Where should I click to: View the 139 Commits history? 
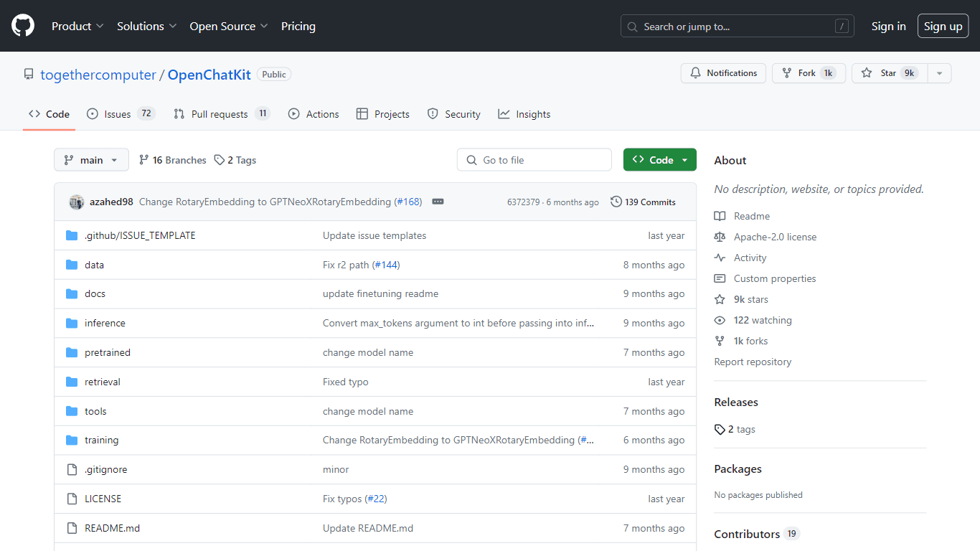[x=643, y=202]
